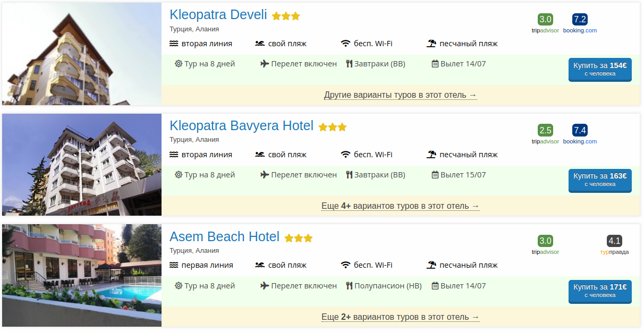The height and width of the screenshot is (332, 644).
Task: Buy Asem Beach Hotel tour for 171€
Action: [x=600, y=291]
